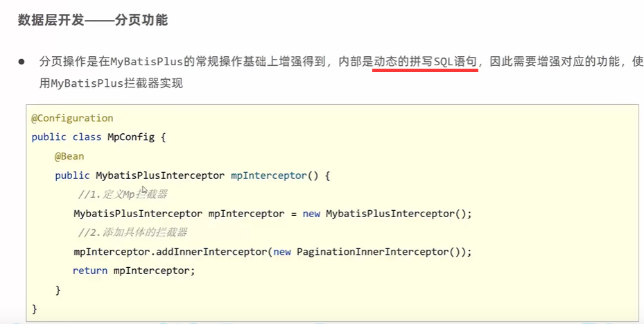Click the comment //2.添加具体的拦截器
The height and width of the screenshot is (324, 644).
click(133, 232)
